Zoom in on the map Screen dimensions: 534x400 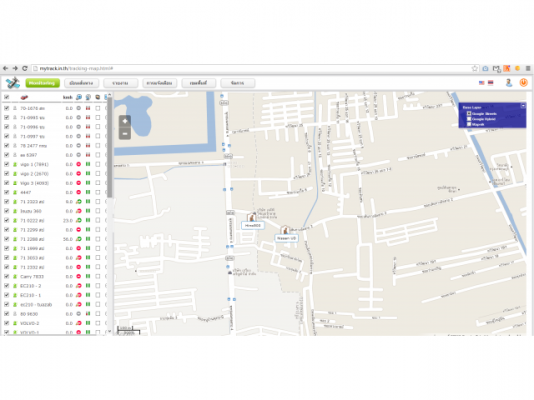[125, 121]
